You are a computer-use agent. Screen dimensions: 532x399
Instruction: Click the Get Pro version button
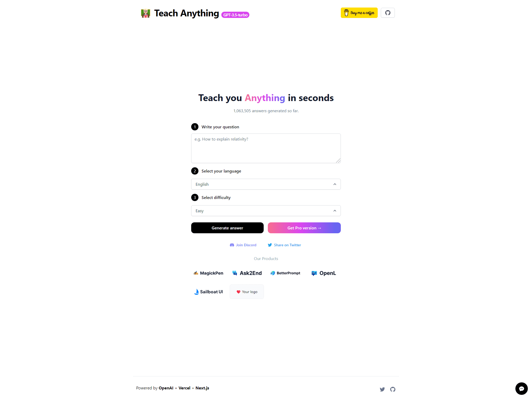point(304,228)
